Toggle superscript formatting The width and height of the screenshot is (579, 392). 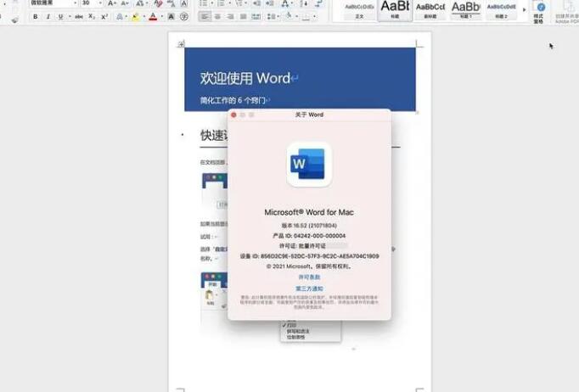(104, 16)
